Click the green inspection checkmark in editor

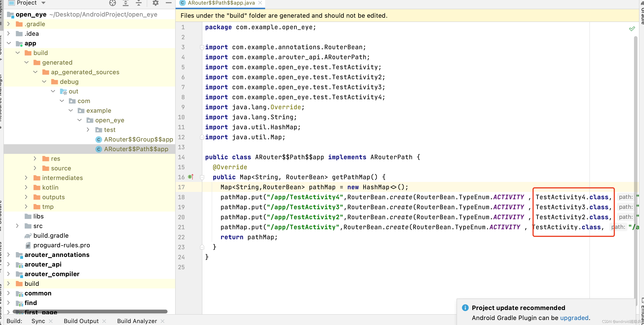(x=632, y=28)
